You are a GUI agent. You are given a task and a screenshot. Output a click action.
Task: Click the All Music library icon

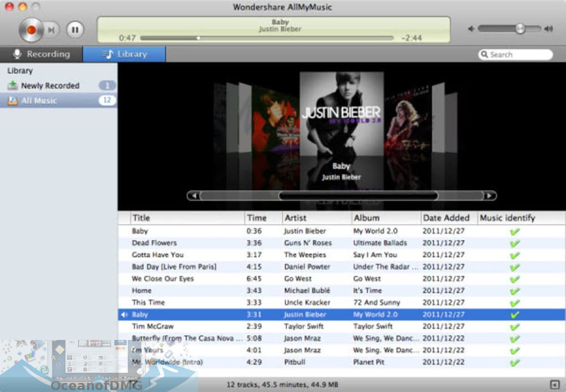[12, 100]
